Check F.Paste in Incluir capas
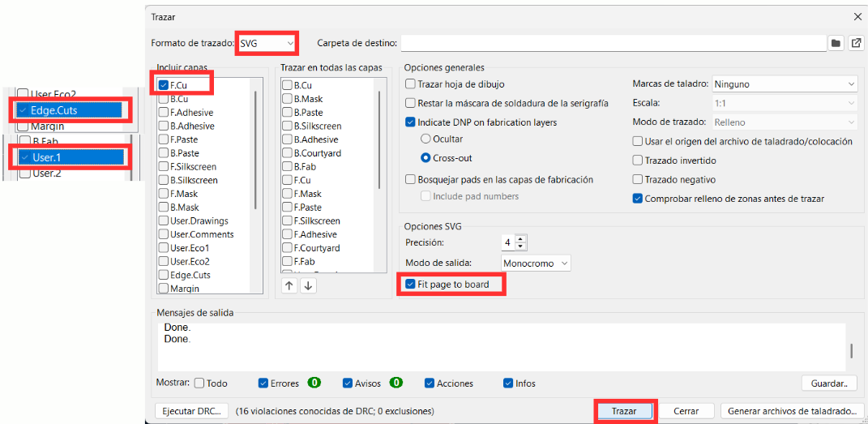 164,139
